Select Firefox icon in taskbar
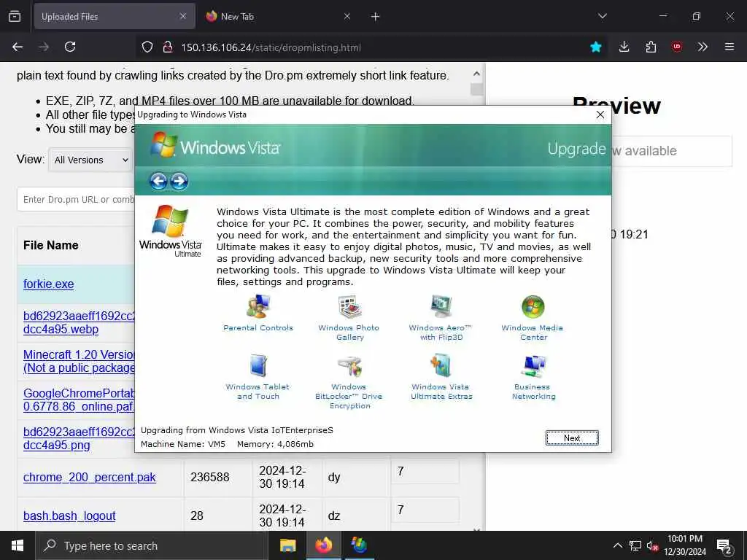 tap(323, 545)
